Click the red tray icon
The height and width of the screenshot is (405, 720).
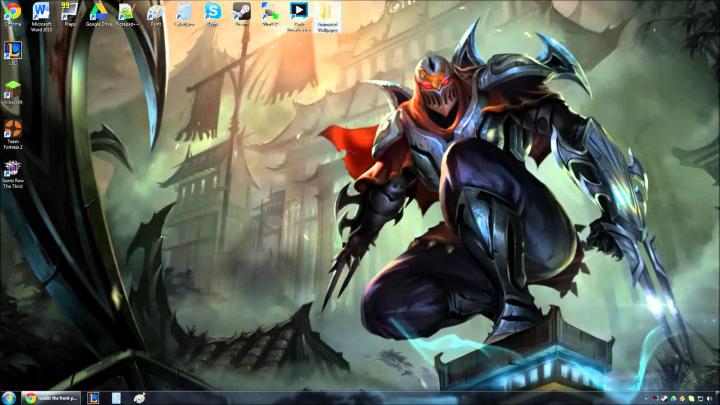655,398
